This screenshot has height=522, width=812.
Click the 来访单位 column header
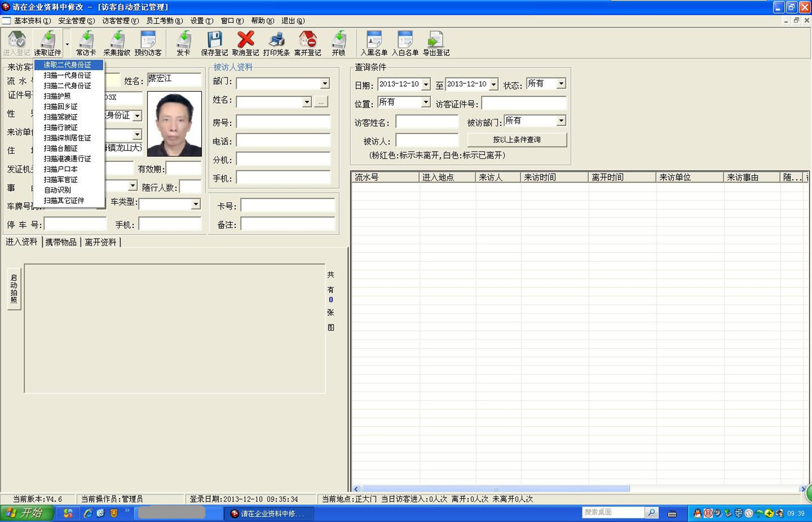tap(690, 177)
